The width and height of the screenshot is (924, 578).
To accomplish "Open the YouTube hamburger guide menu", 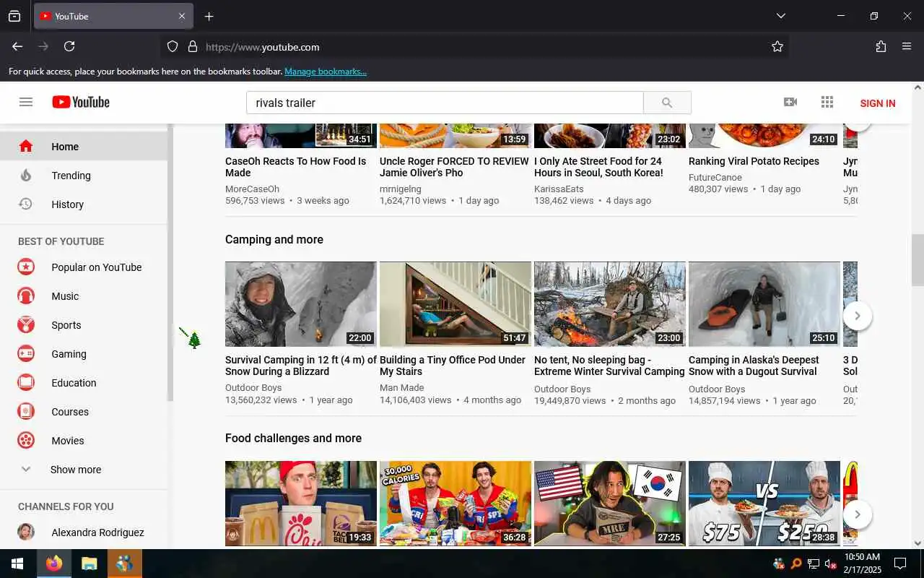I will coord(26,102).
